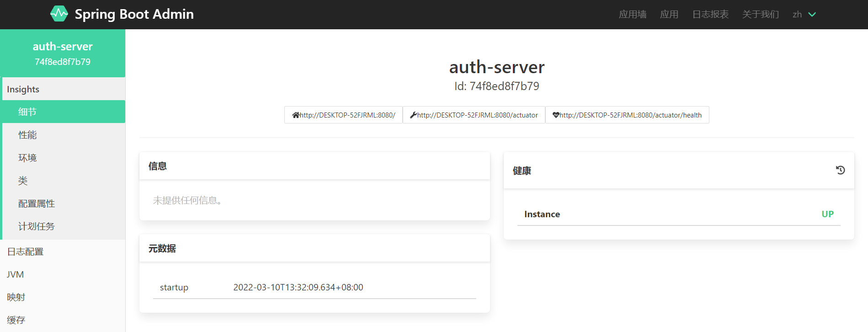Open 映射 in the sidebar
The width and height of the screenshot is (868, 332).
63,297
